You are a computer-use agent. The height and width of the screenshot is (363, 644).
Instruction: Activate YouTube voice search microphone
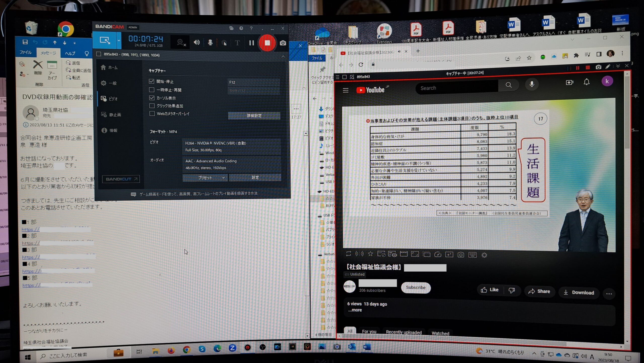[x=532, y=84]
